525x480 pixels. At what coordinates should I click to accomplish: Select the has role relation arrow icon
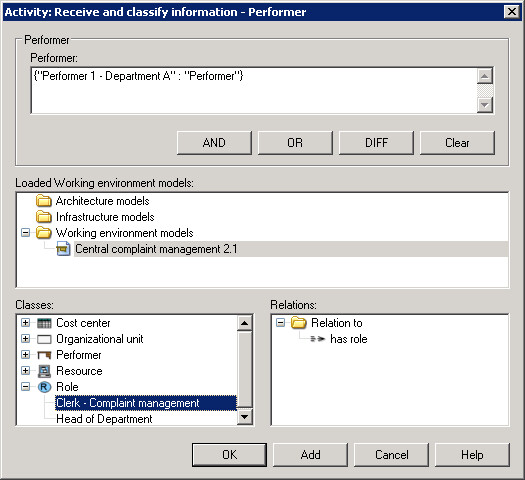pyautogui.click(x=317, y=339)
